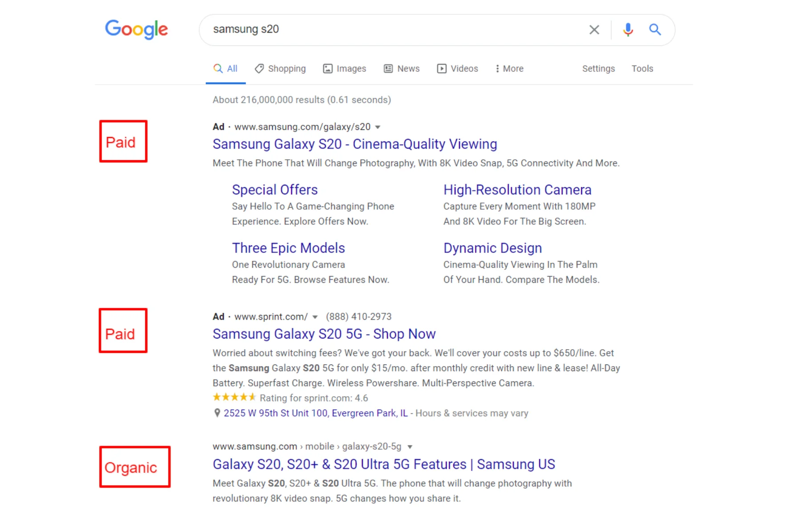Click the News newspaper icon

[x=388, y=68]
